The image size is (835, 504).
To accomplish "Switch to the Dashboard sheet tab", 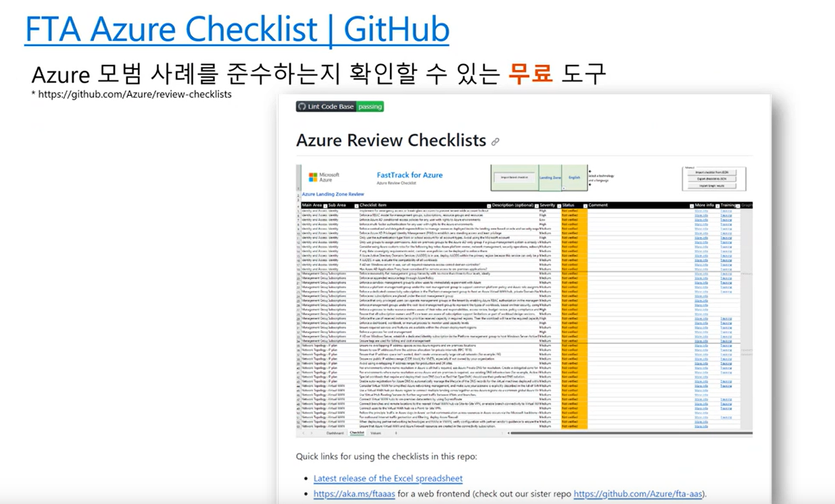I will 336,433.
